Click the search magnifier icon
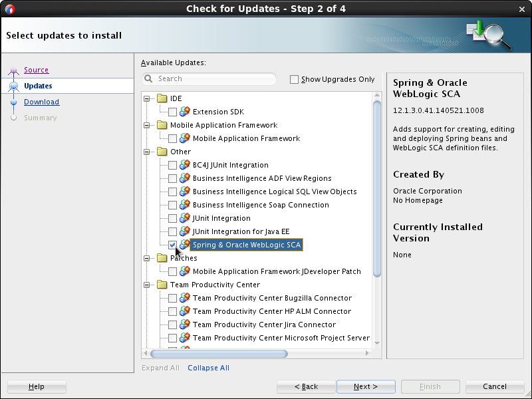The width and height of the screenshot is (532, 399). click(148, 78)
